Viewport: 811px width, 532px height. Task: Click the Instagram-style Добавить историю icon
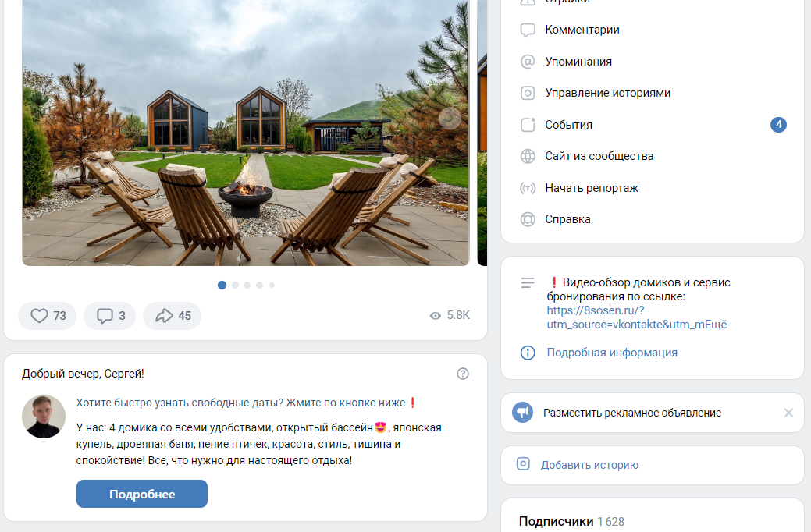(523, 464)
